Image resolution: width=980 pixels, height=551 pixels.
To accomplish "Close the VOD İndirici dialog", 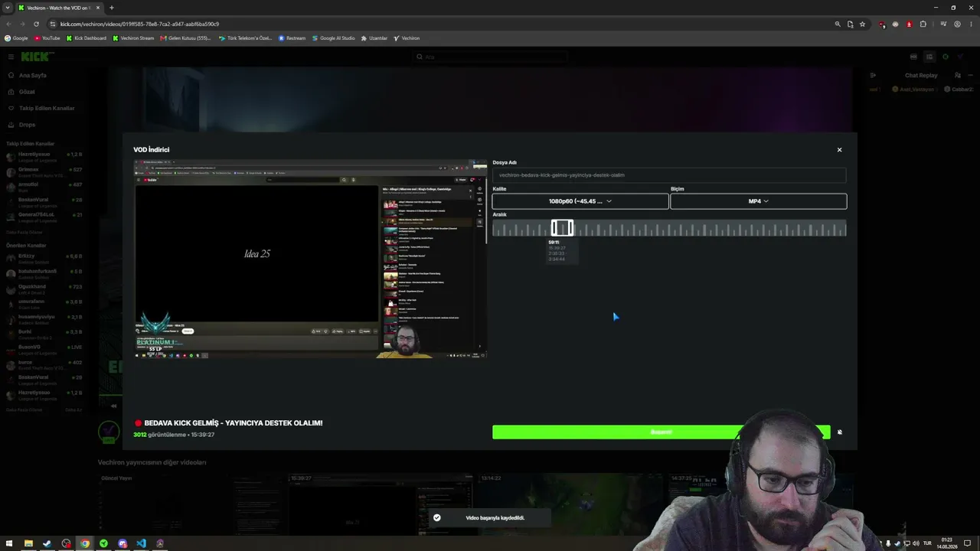I will [839, 150].
